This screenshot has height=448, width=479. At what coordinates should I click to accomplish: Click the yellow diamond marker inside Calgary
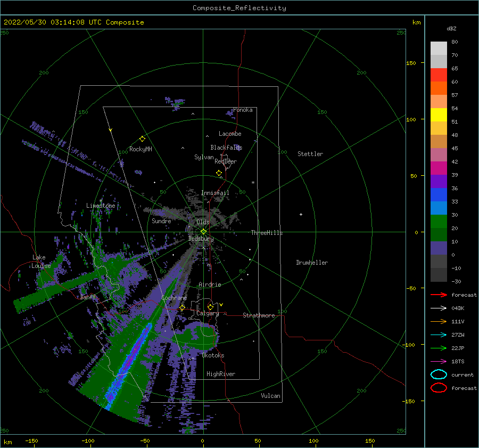click(210, 307)
